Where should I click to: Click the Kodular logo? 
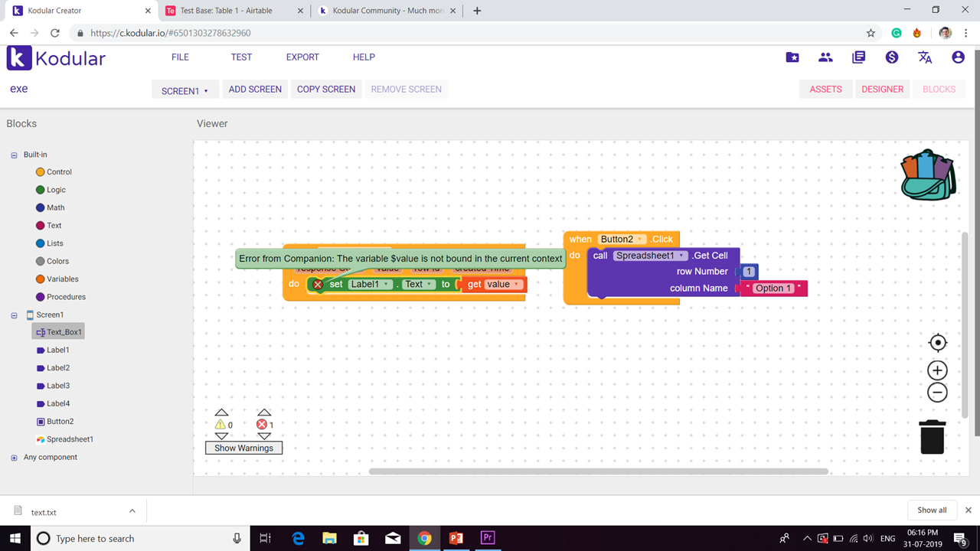tap(57, 58)
